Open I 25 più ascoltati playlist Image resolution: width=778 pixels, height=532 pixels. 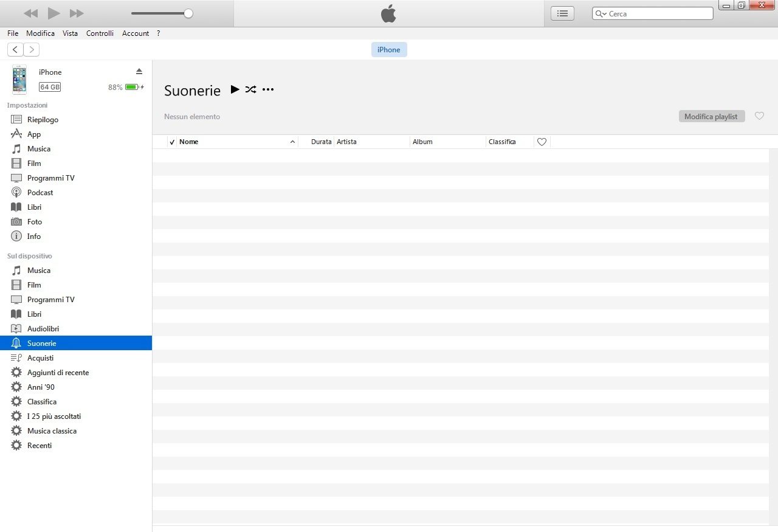76,416
